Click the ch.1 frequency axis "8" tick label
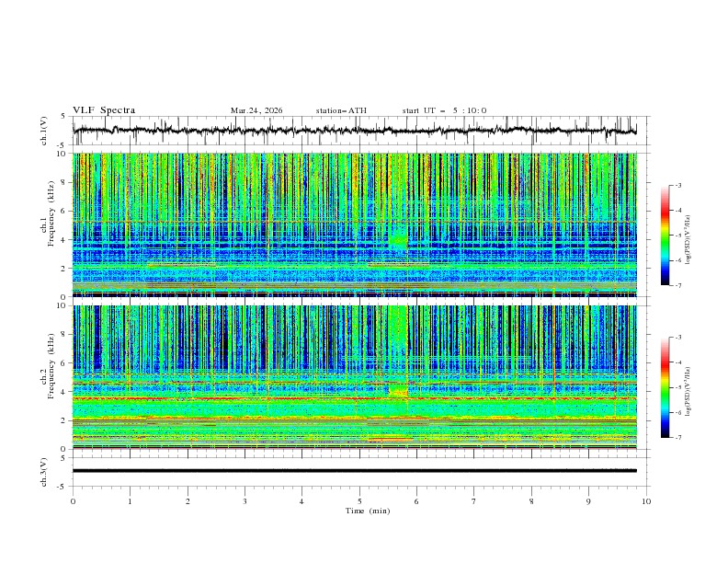The image size is (728, 563). click(65, 182)
